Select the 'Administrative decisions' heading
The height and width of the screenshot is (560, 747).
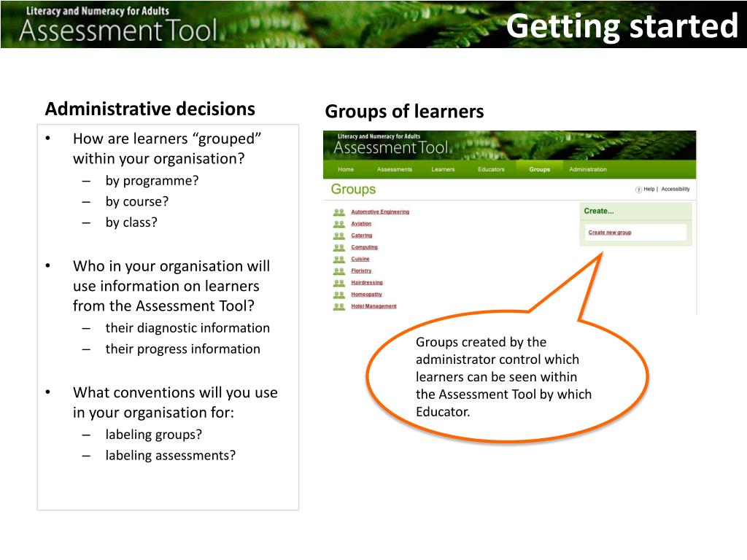tap(150, 109)
